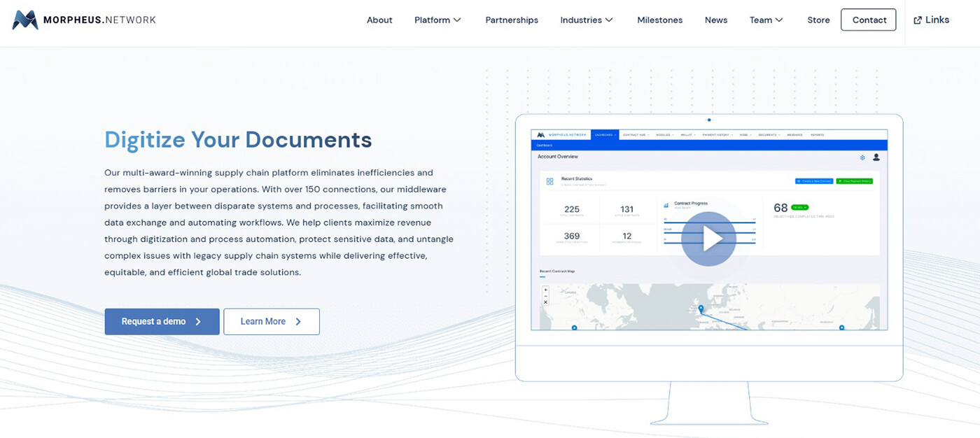Click the Morpheus Network logo
980x438 pixels.
coord(84,20)
